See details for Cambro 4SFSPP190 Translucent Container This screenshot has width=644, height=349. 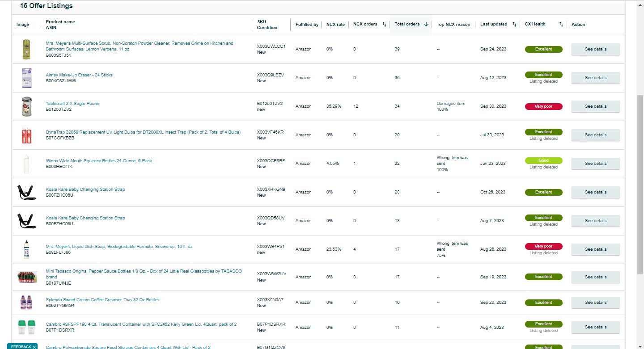pyautogui.click(x=596, y=328)
